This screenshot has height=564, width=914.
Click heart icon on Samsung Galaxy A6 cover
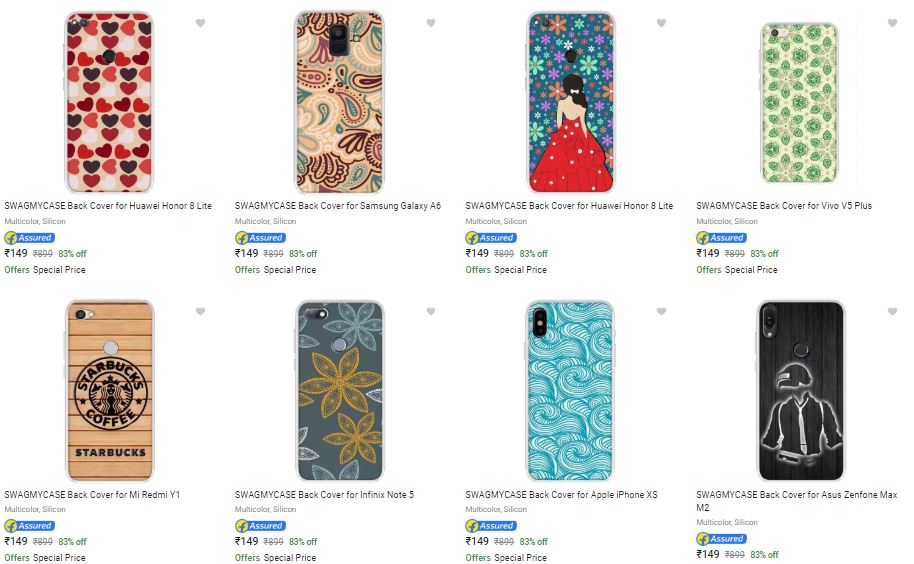[x=431, y=23]
